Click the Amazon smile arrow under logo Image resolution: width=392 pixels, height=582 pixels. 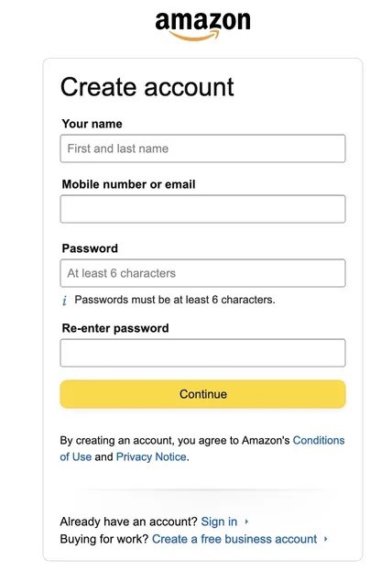click(194, 36)
